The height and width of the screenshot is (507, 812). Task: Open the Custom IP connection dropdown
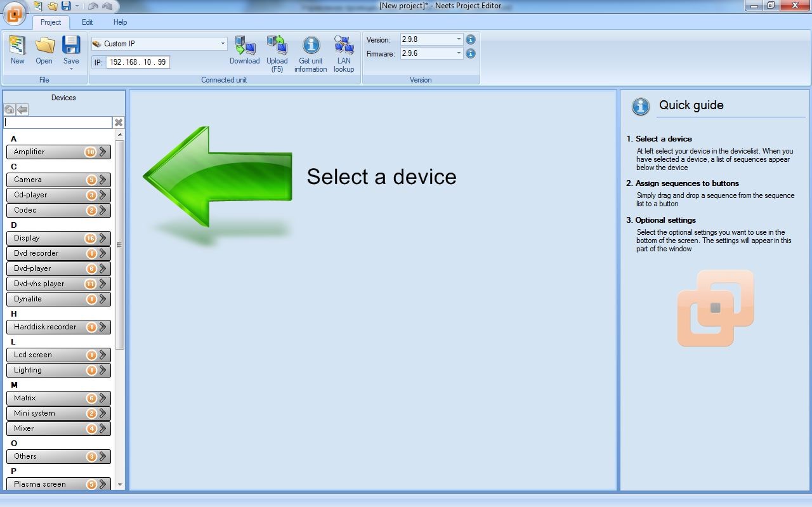(x=223, y=44)
